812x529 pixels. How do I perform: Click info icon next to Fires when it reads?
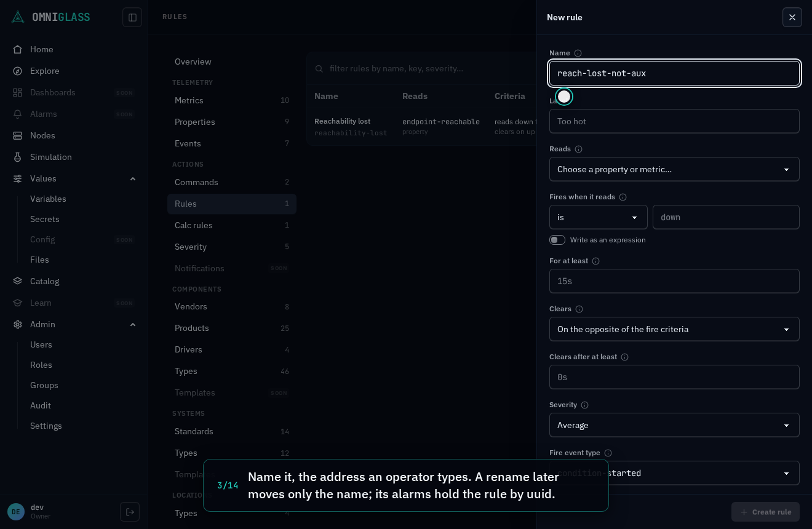tap(623, 197)
